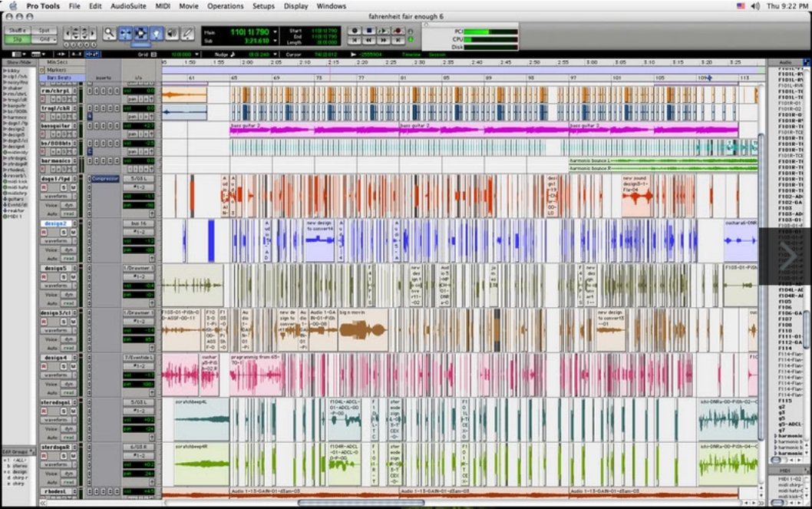Click the Grid value indicator icon
The height and width of the screenshot is (509, 812).
pos(153,55)
